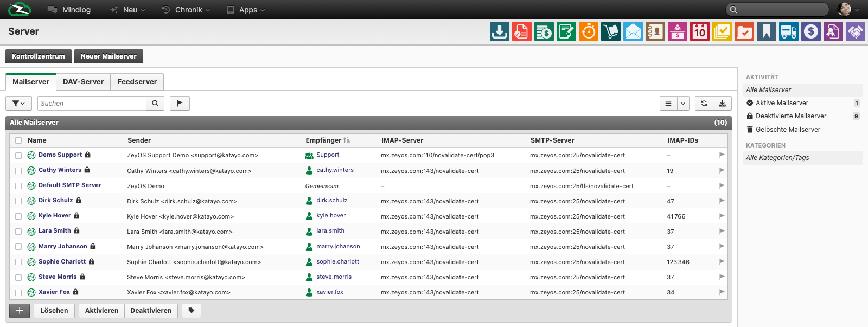
Task: Open Mindlog in the top bar
Action: click(x=69, y=10)
